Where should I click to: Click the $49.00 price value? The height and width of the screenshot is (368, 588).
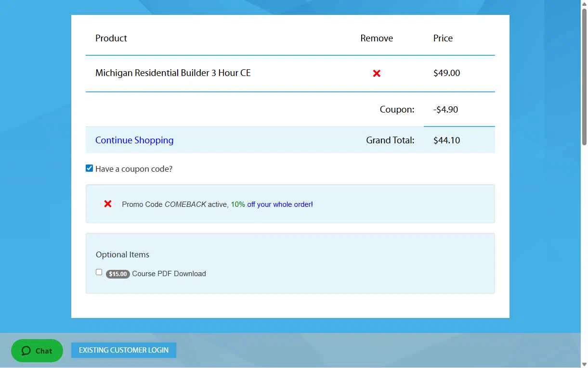tap(446, 73)
